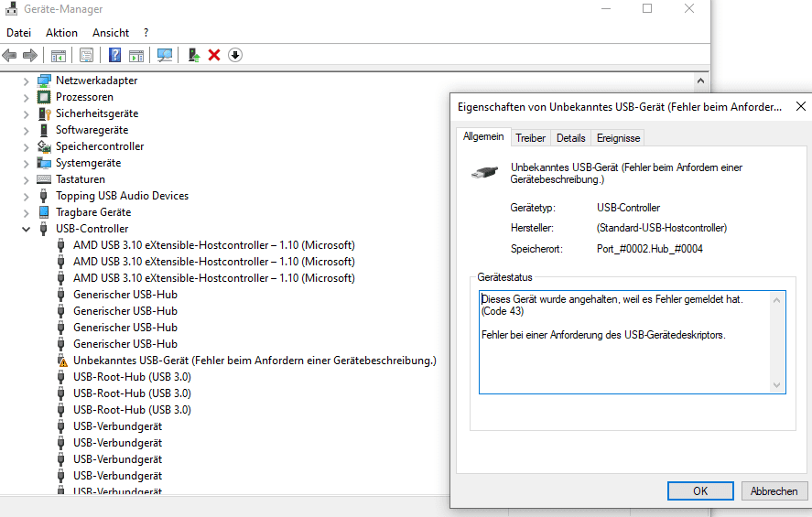Image resolution: width=812 pixels, height=517 pixels.
Task: Expand Topping USB Audio Devices
Action: (26, 197)
